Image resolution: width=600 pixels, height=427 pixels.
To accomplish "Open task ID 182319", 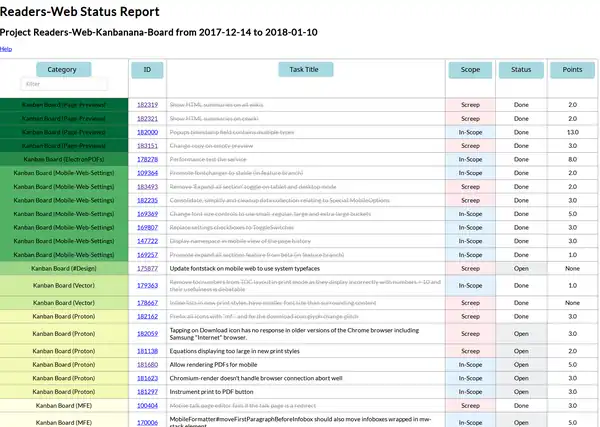I will click(147, 104).
